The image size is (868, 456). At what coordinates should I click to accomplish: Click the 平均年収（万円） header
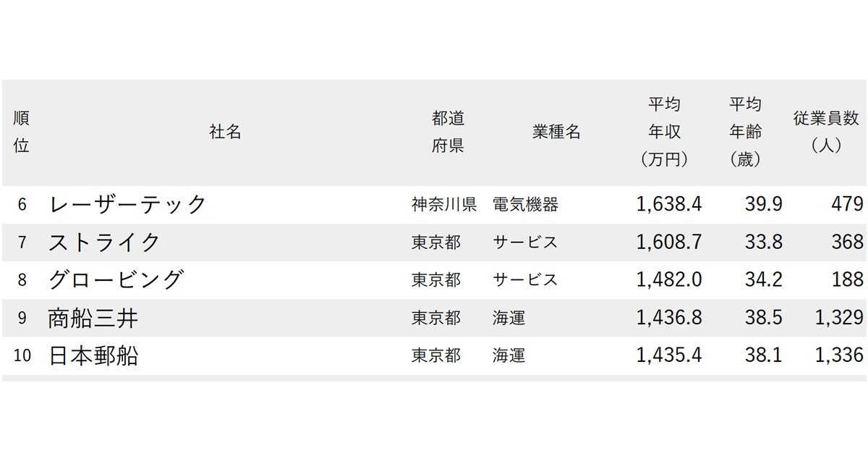coord(664,132)
